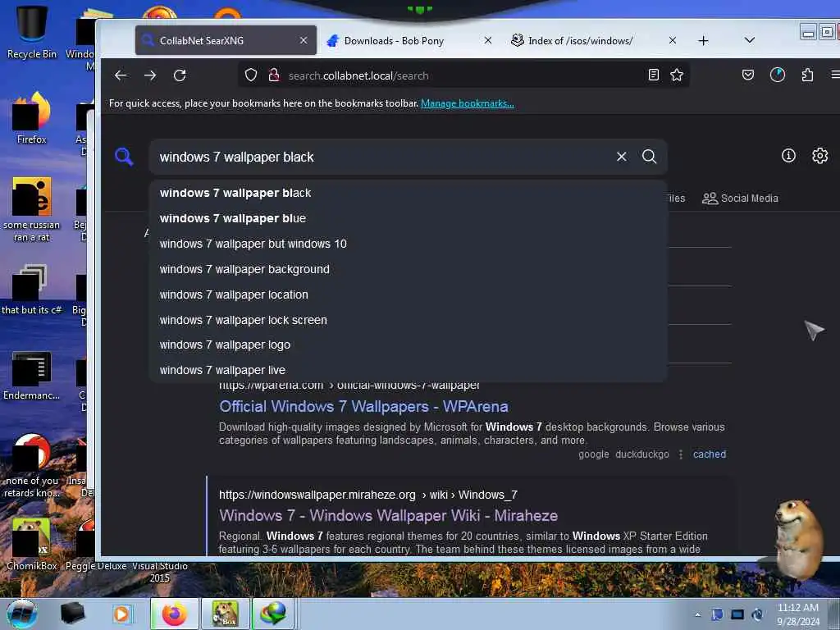The image size is (840, 630).
Task: Choose suggestion 'windows 7 wallpaper lock screen'
Action: pyautogui.click(x=409, y=320)
